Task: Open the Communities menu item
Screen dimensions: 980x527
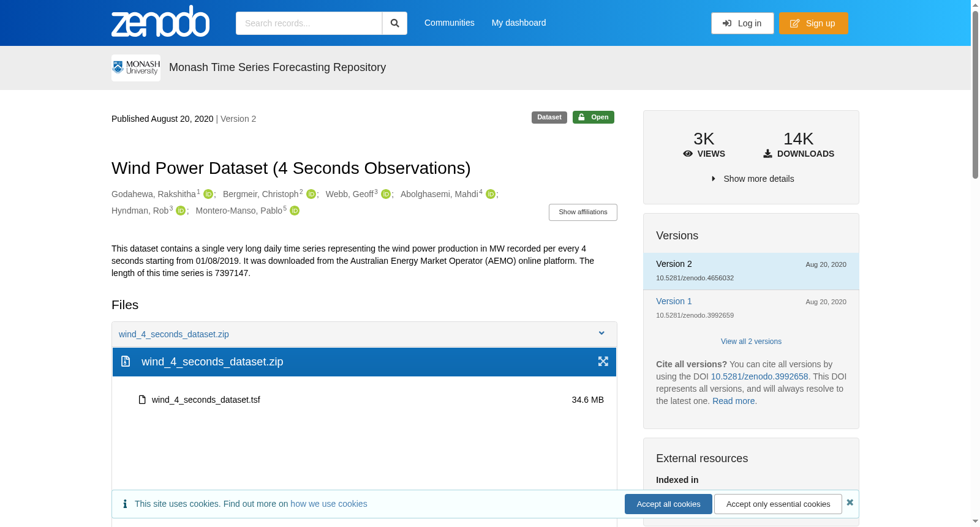Action: (x=450, y=23)
